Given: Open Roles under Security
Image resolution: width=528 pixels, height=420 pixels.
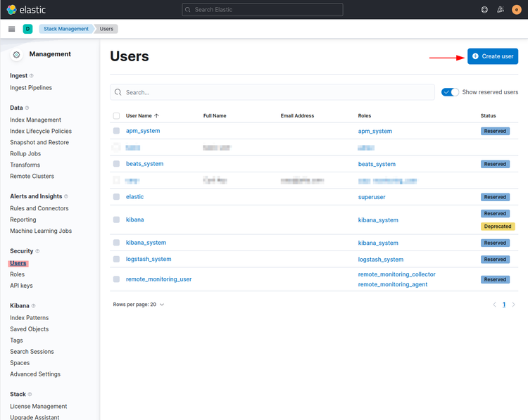Looking at the screenshot, I should pos(17,274).
